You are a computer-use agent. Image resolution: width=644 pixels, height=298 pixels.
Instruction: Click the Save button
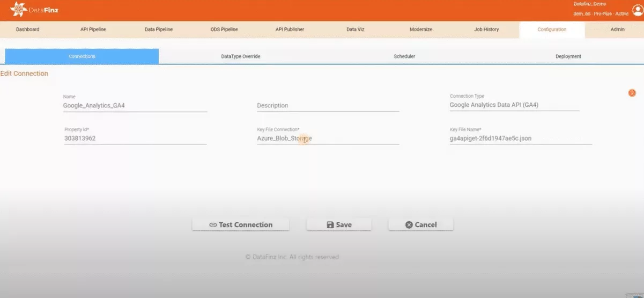(339, 224)
